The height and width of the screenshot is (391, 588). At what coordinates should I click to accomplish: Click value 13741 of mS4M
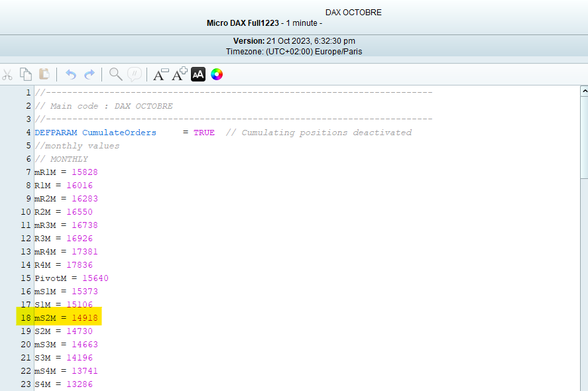pos(85,370)
